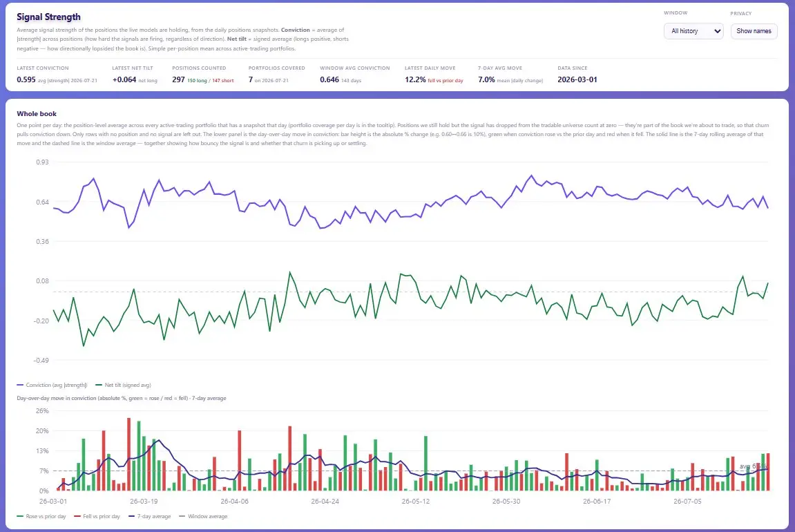Select the latest conviction value 0.595
Image resolution: width=795 pixels, height=532 pixels.
coord(26,79)
